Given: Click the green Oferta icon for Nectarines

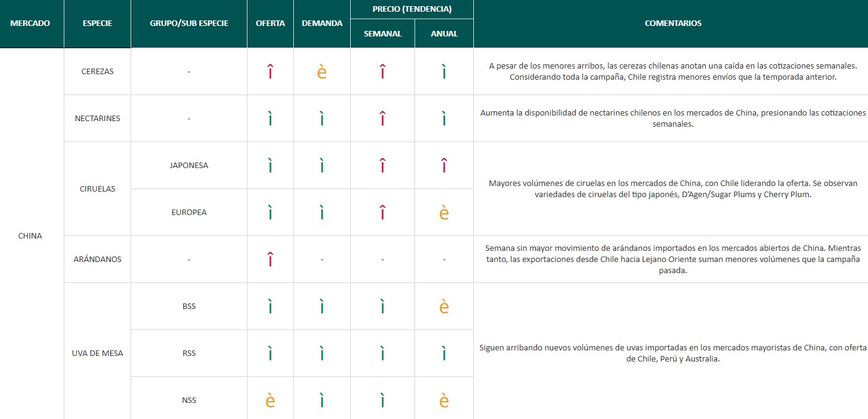Looking at the screenshot, I should 270,119.
